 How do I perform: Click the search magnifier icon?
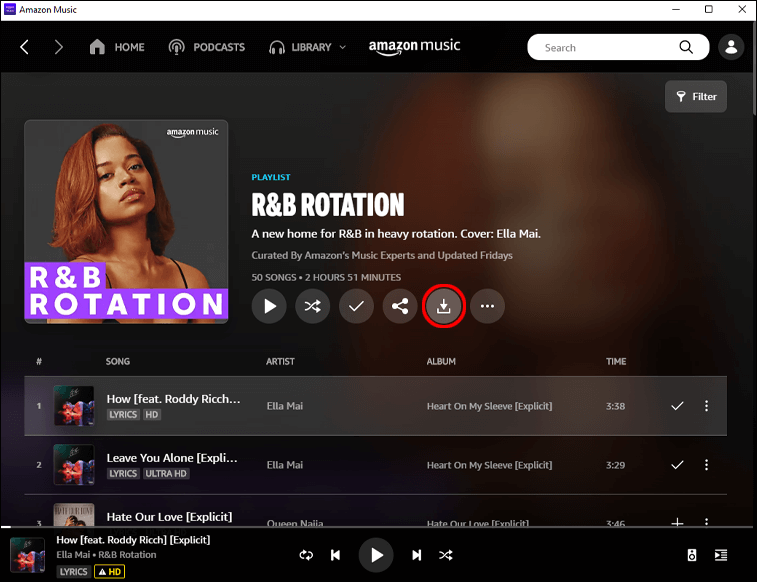(x=686, y=47)
